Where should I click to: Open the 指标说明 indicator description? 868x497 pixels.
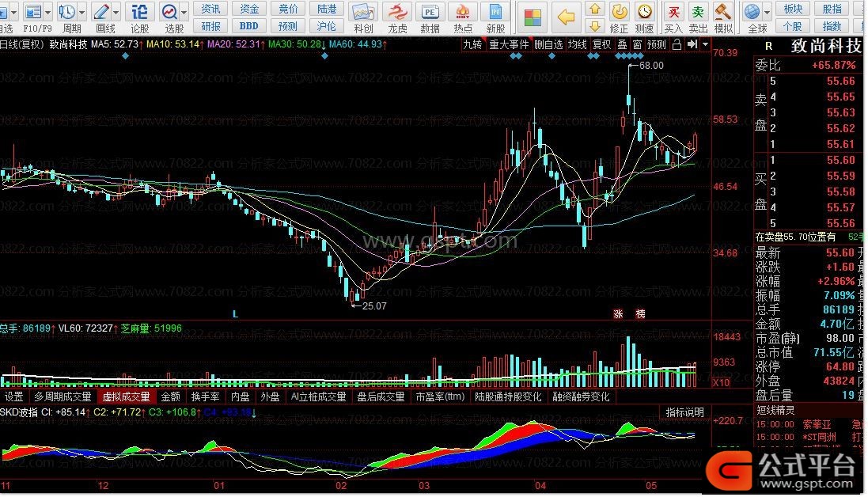[x=684, y=412]
